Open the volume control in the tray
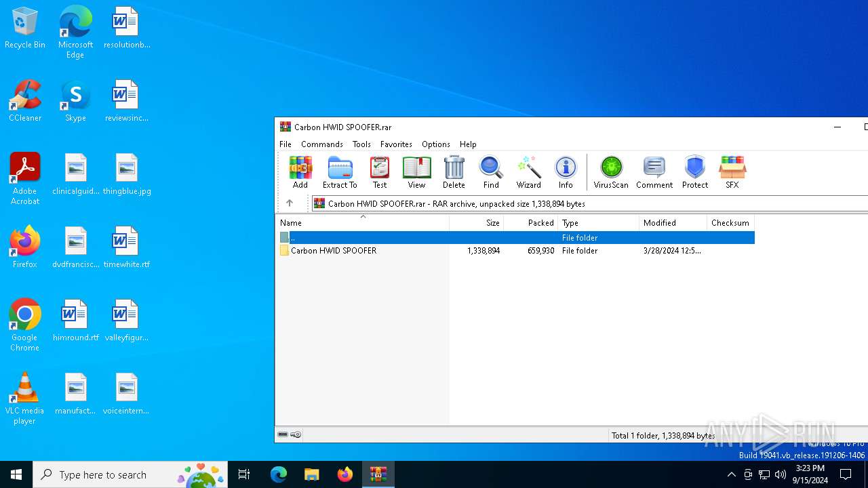This screenshot has height=488, width=868. coord(781,474)
